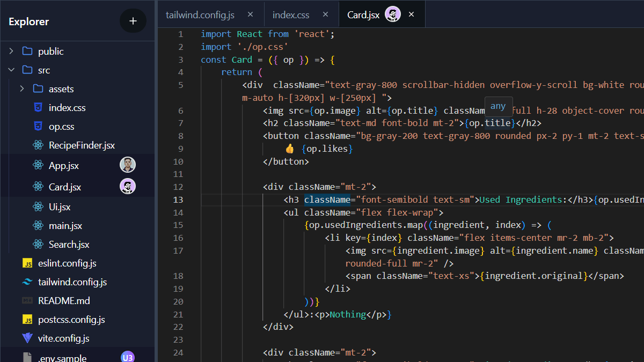Switch to the tailwind.config.js tab
644x362 pixels.
[x=200, y=14]
